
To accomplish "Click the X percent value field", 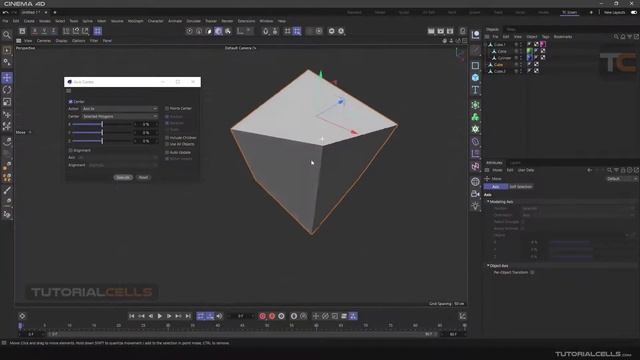I will (x=147, y=124).
